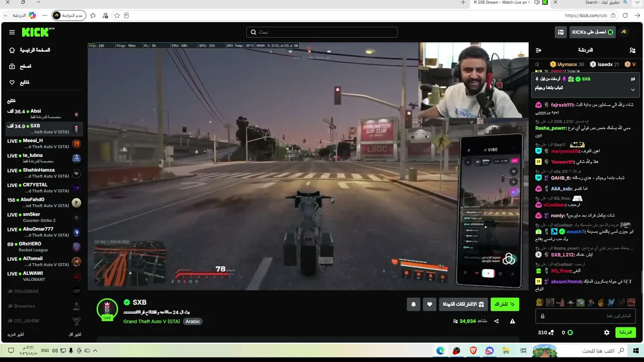644x362 pixels.
Task: Open sm5ker Counter-Strike 2 channel
Action: click(x=44, y=217)
